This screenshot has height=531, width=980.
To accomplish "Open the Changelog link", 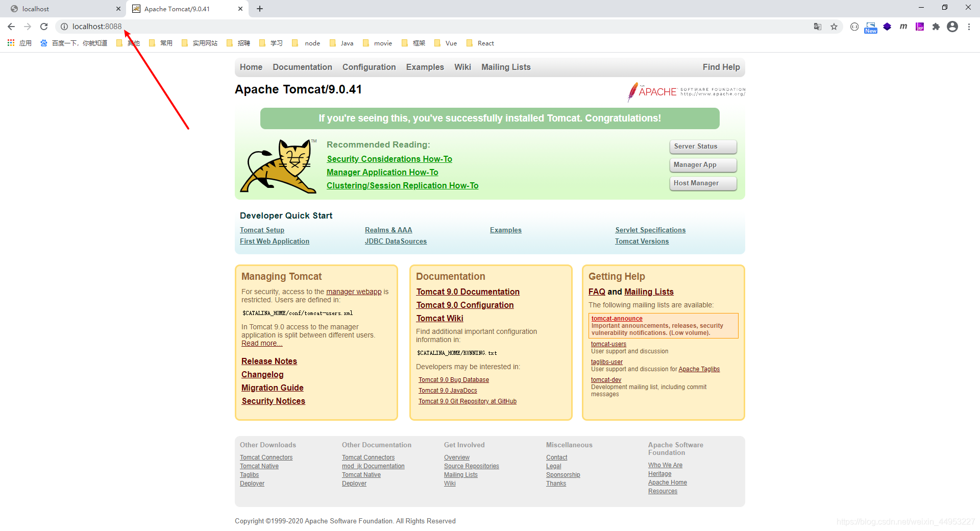I will (x=262, y=375).
